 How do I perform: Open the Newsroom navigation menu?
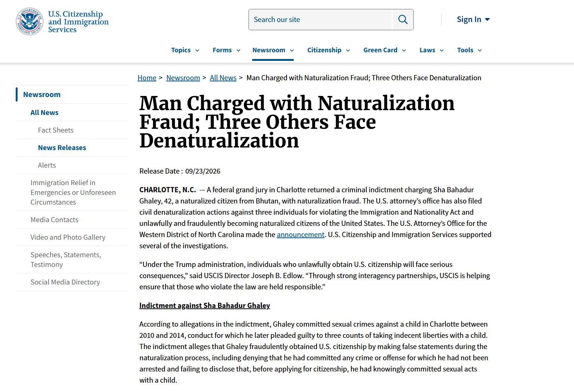click(x=273, y=50)
